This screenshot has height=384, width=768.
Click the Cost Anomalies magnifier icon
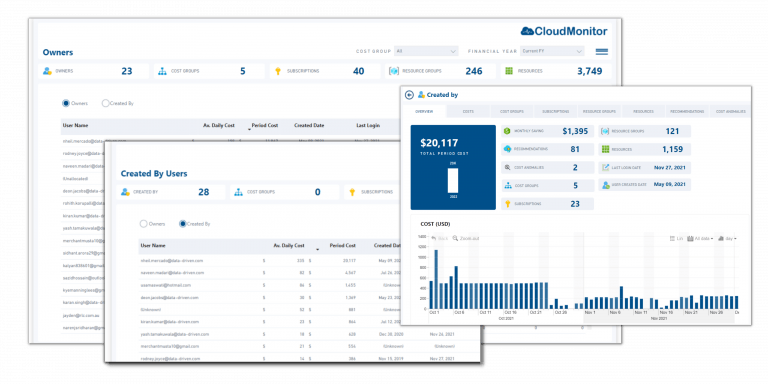point(508,168)
